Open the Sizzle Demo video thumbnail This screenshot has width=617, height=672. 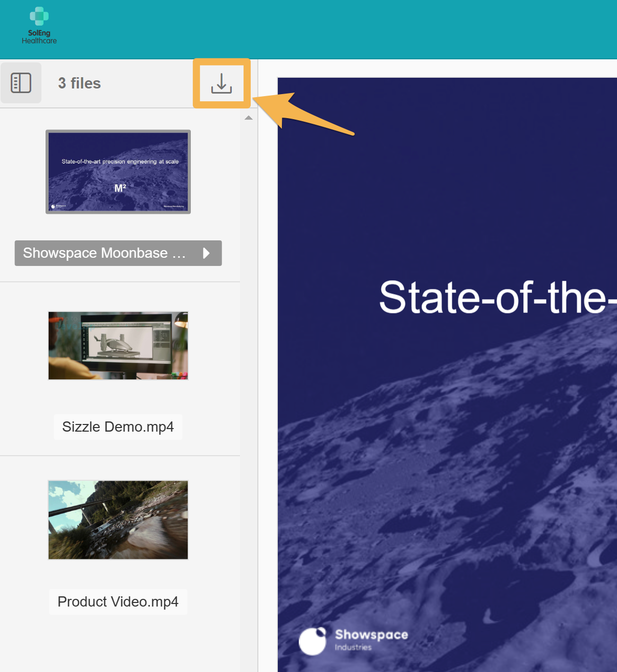click(118, 346)
